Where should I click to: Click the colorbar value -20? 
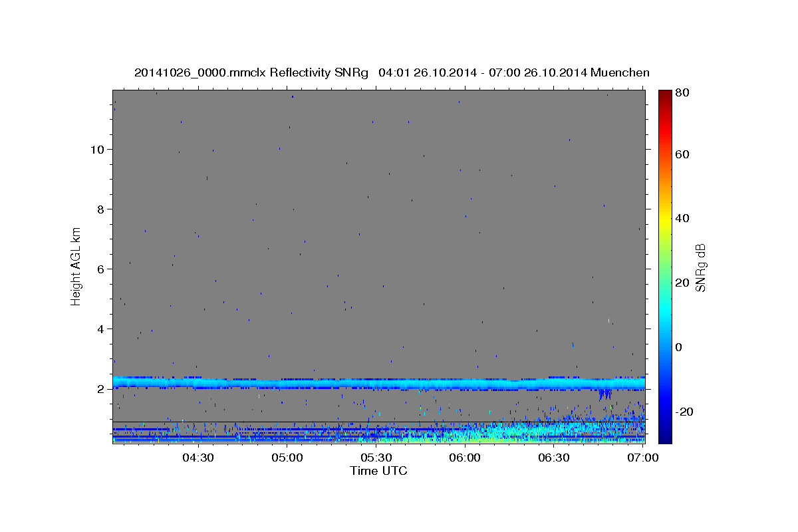684,412
